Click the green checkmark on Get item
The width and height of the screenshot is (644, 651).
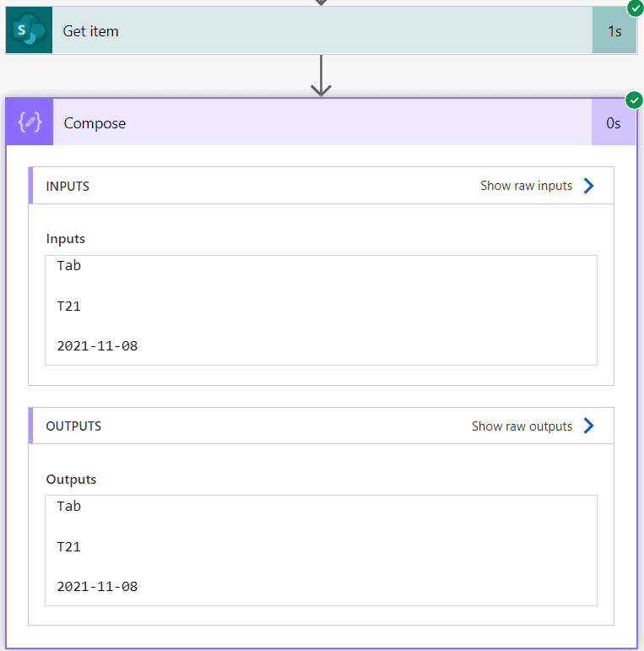coord(636,8)
